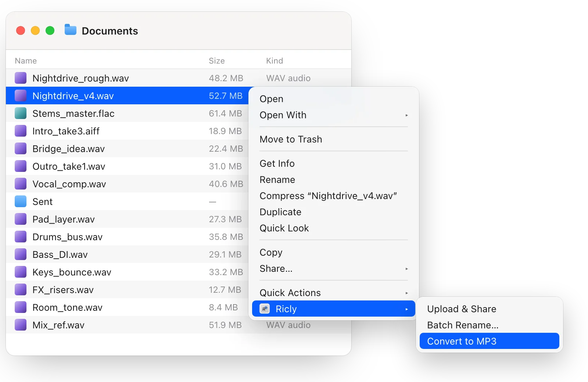Click the Keys_bounce.wav file icon
Screen dimensions: 588x382
tap(21, 272)
